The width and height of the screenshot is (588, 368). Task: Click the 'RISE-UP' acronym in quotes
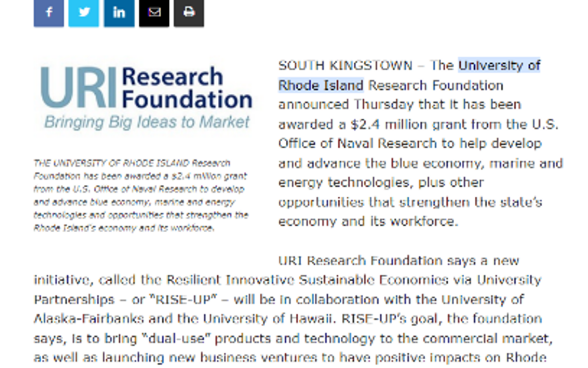[x=183, y=300]
